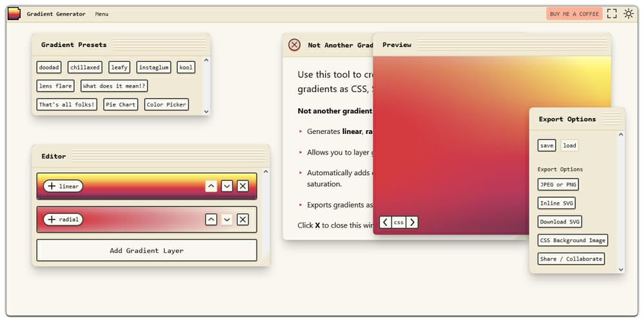This screenshot has width=644, height=322.
Task: Select the Color Picker preset
Action: [x=167, y=104]
